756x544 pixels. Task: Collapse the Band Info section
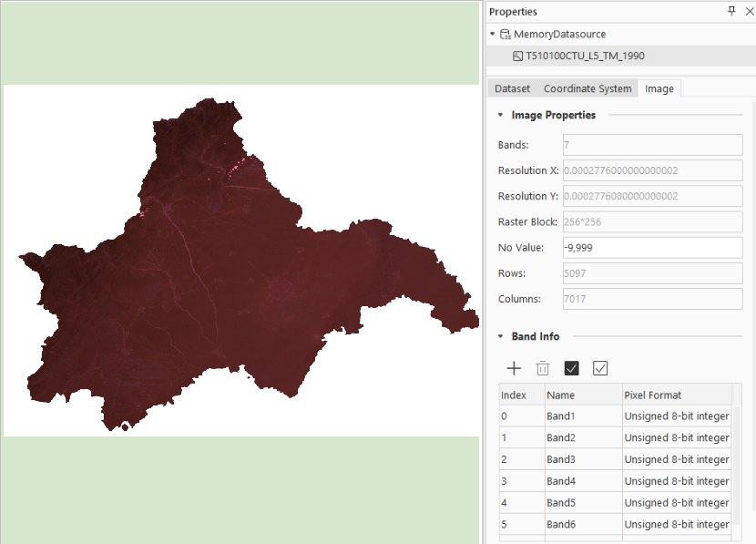click(500, 337)
